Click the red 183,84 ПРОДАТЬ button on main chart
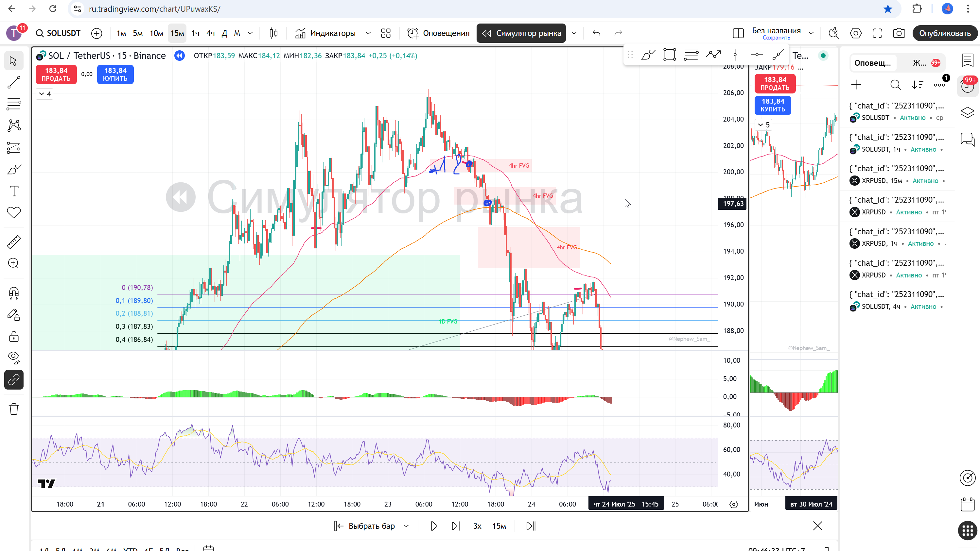 coord(56,75)
